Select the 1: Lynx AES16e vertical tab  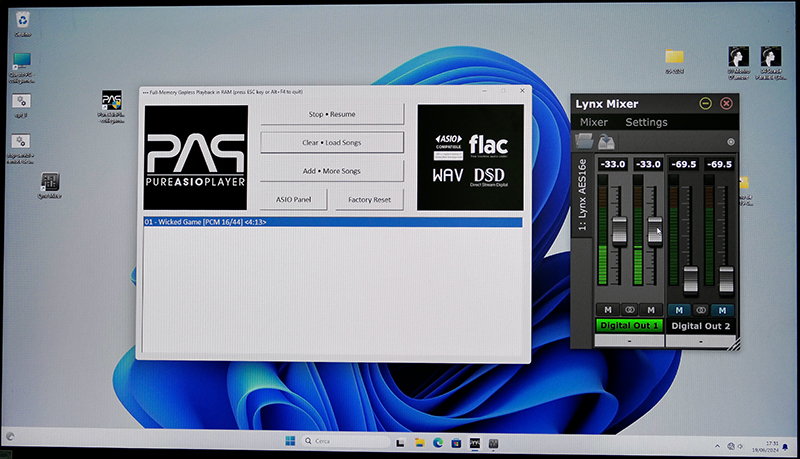click(x=582, y=195)
